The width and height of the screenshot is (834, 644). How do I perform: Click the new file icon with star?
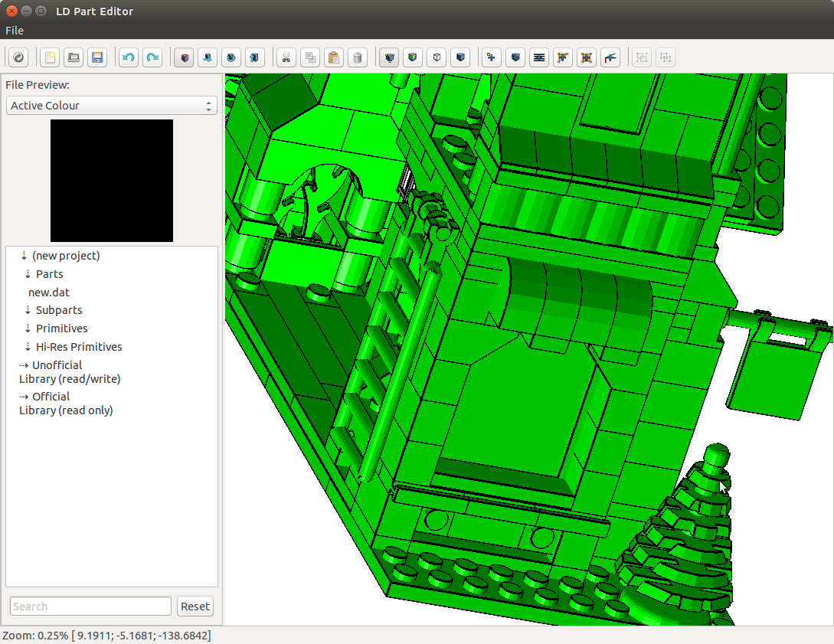click(x=50, y=57)
